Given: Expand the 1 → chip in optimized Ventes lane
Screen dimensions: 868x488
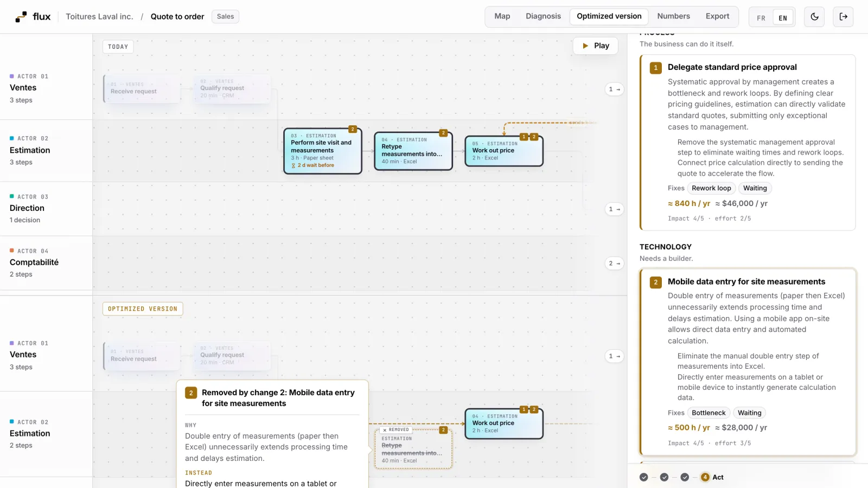Looking at the screenshot, I should click(614, 356).
